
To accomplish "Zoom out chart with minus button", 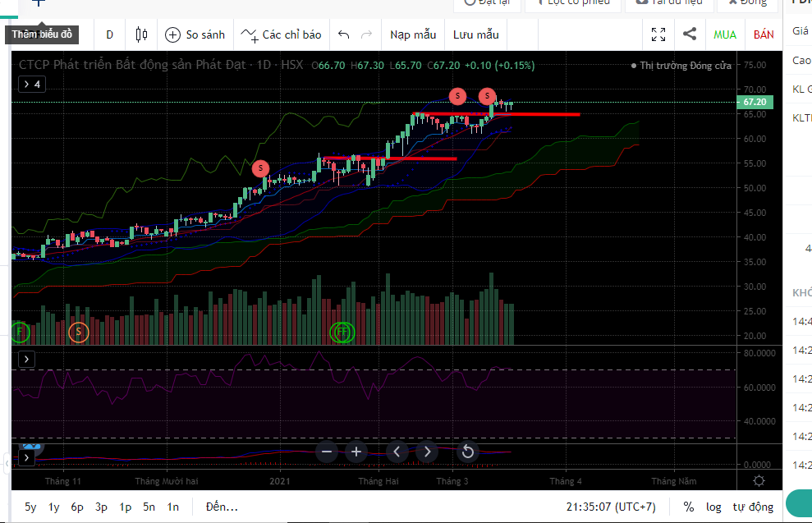I will (x=327, y=452).
